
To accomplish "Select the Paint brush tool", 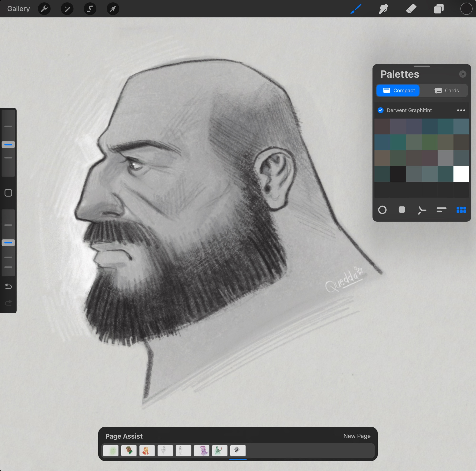I will coord(356,9).
